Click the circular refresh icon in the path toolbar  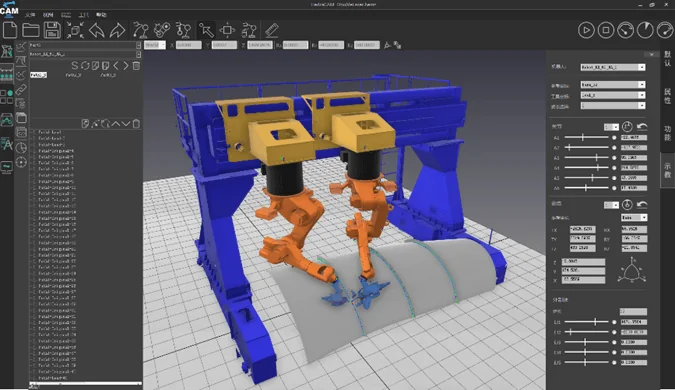(85, 65)
